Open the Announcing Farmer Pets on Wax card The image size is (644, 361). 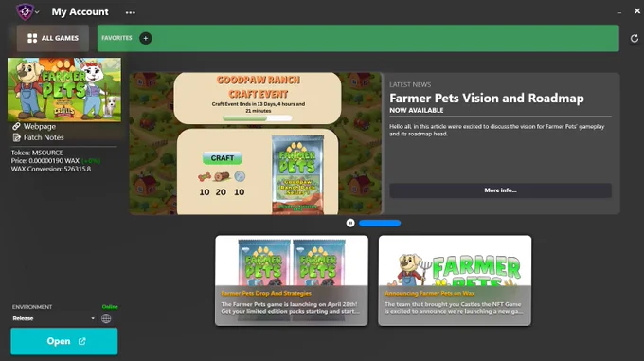pyautogui.click(x=455, y=280)
